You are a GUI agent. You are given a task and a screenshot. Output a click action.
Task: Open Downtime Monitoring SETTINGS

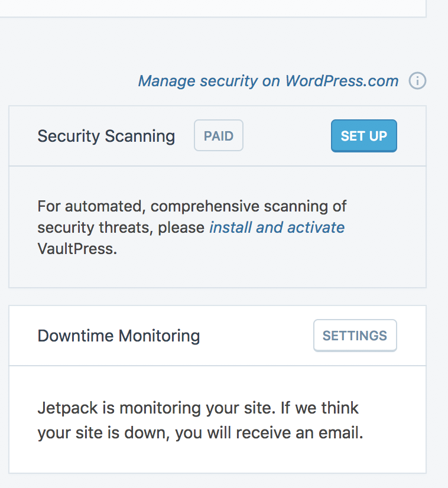pos(355,336)
